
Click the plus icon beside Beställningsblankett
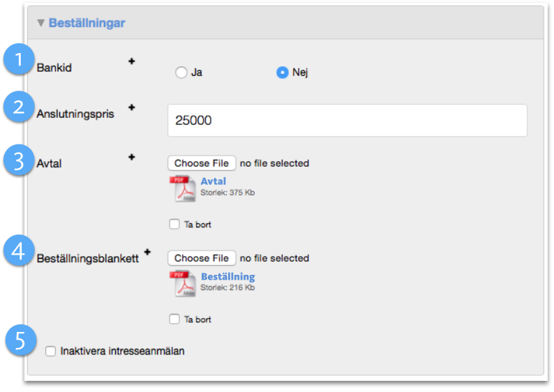pos(147,252)
